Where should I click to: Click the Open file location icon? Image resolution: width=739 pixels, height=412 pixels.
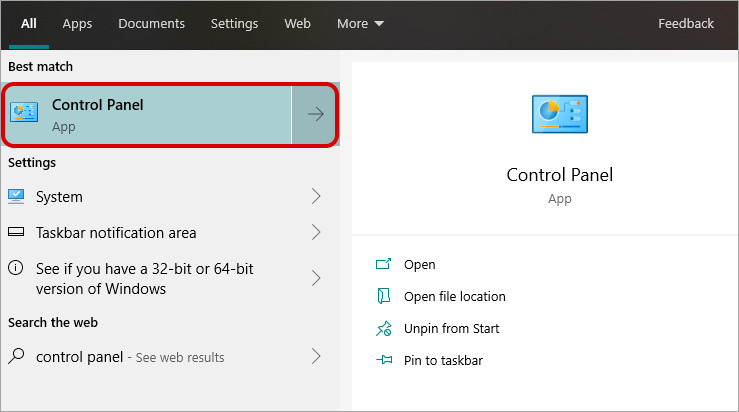coord(383,296)
